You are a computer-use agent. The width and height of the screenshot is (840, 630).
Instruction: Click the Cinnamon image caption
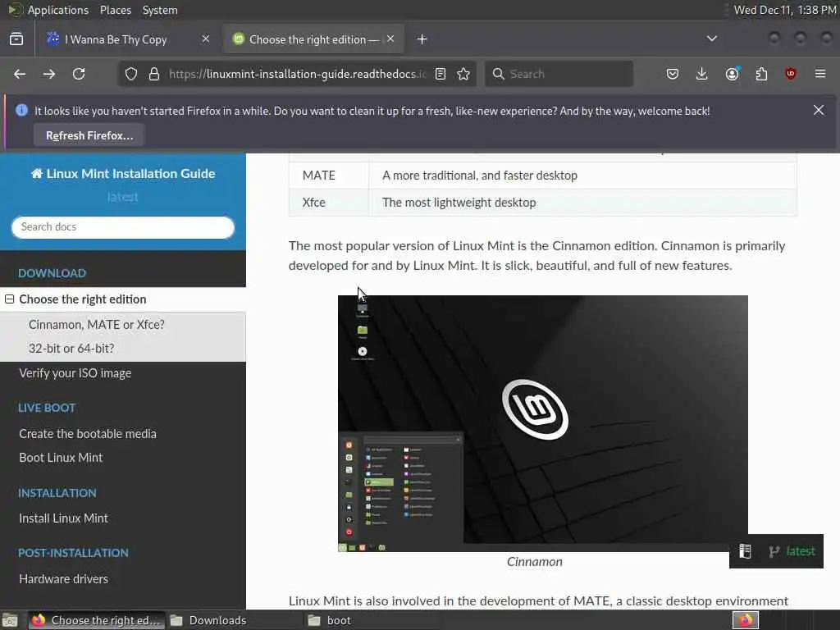pos(535,562)
